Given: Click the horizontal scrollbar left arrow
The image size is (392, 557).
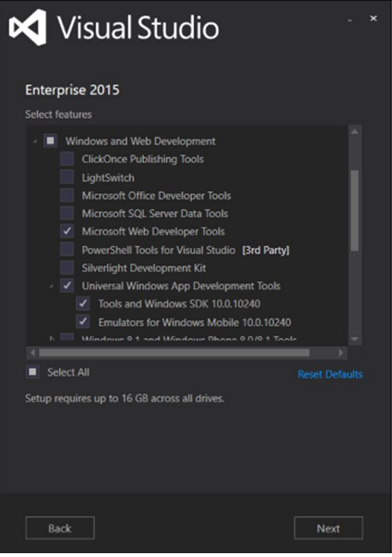Looking at the screenshot, I should pos(32,352).
